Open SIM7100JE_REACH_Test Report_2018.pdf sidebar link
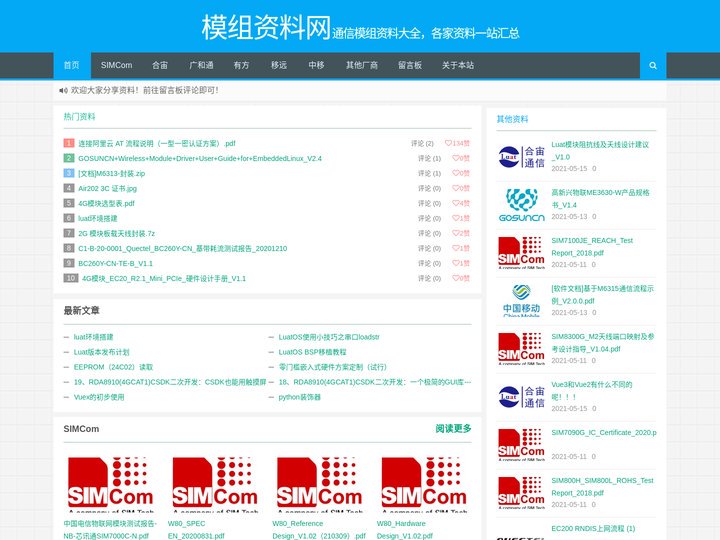 592,247
